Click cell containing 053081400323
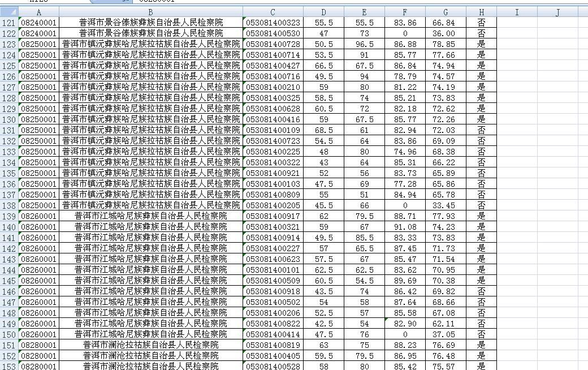This screenshot has height=370, width=588. pyautogui.click(x=273, y=23)
